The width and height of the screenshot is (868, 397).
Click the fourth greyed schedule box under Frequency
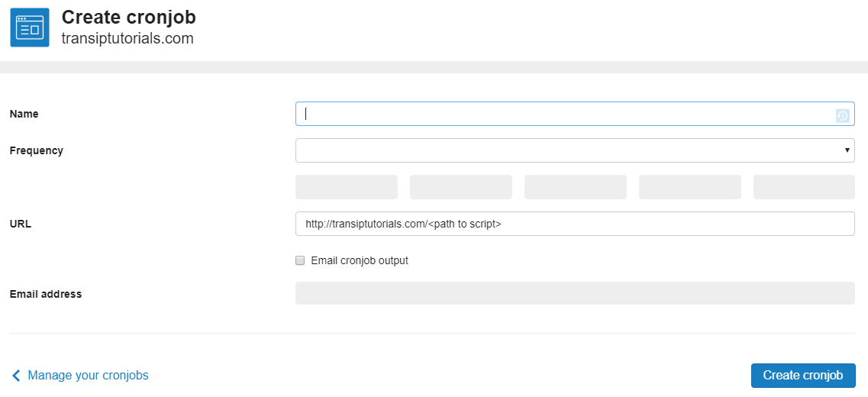690,187
